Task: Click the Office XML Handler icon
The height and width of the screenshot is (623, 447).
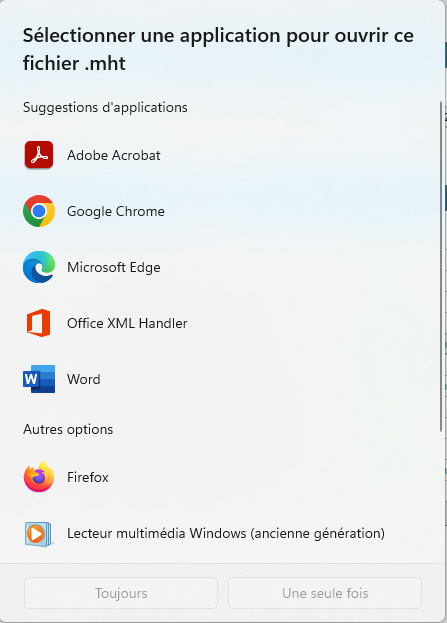Action: click(39, 323)
